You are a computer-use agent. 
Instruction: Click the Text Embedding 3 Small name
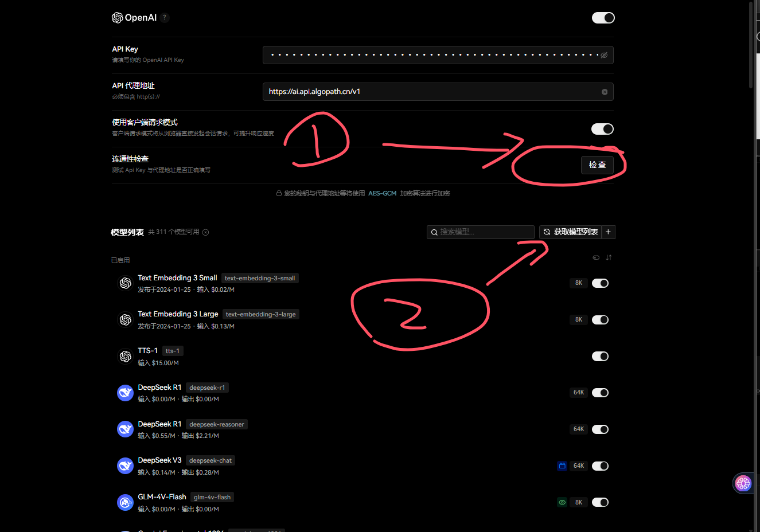click(x=177, y=278)
